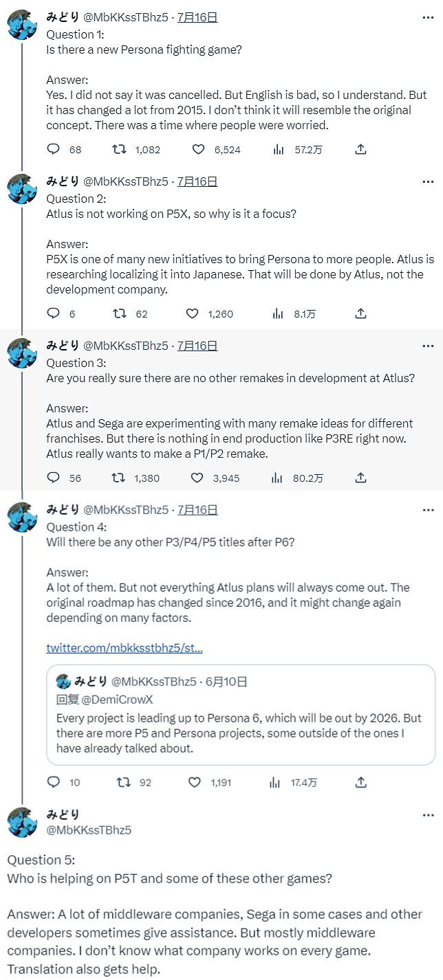Open the 7月16日 date of Question 2
443x980 pixels.
[x=197, y=181]
